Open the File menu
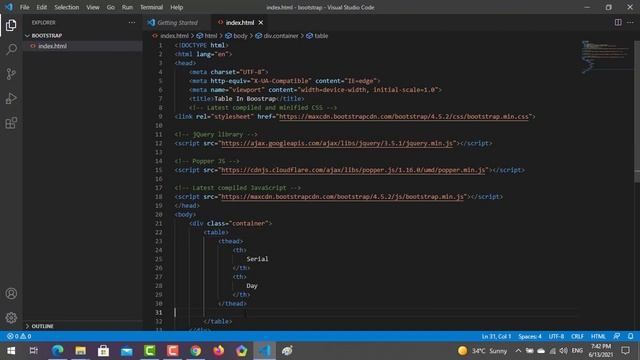This screenshot has width=640, height=360. (x=24, y=7)
